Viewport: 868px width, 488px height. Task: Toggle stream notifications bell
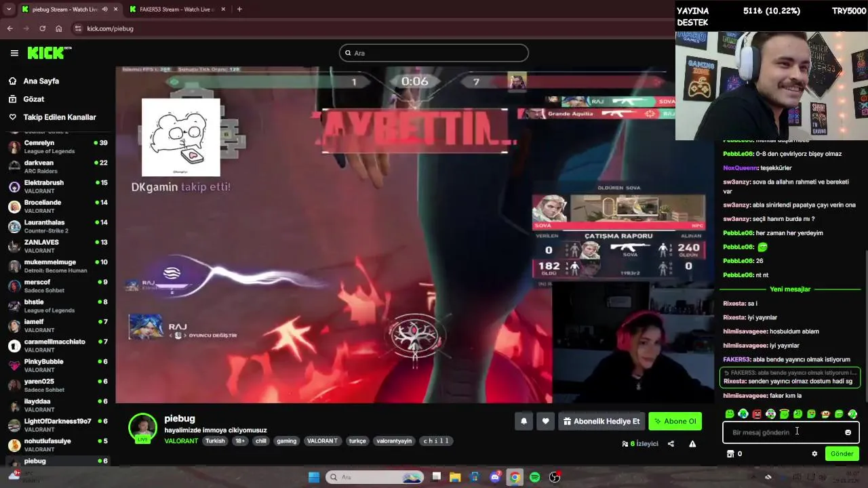click(x=524, y=421)
